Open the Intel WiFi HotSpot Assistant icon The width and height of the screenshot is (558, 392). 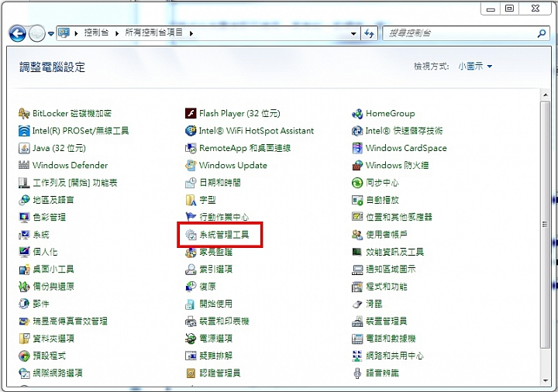(191, 131)
